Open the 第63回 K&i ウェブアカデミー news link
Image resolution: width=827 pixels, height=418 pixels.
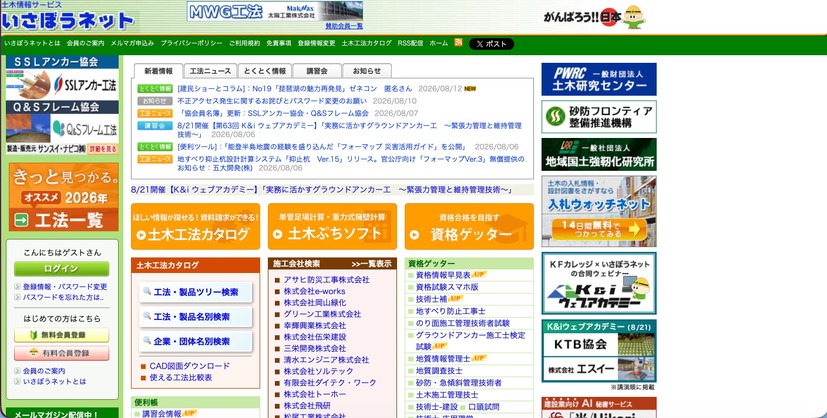click(x=349, y=130)
